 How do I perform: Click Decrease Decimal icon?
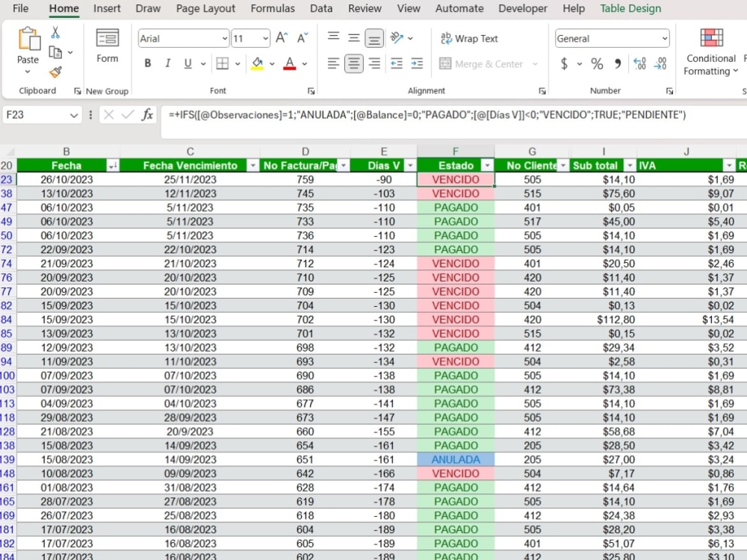[x=660, y=63]
